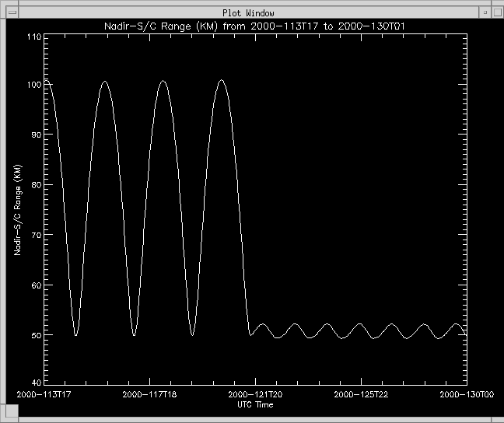
Task: Click the 50 value on y-axis
Action: pos(34,335)
